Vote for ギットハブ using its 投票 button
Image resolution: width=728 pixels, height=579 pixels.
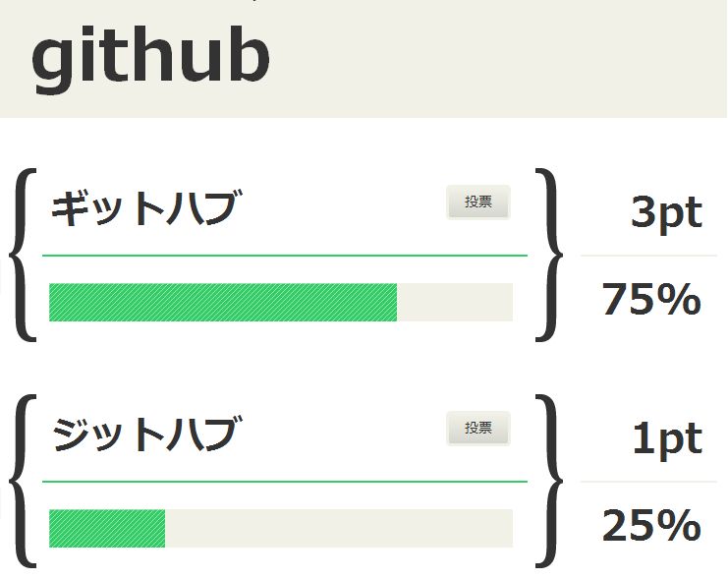click(x=478, y=203)
